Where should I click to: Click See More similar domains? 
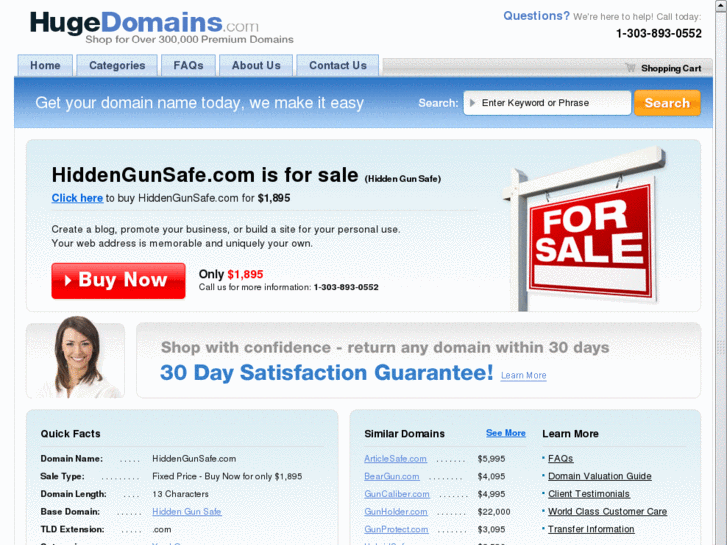[505, 433]
